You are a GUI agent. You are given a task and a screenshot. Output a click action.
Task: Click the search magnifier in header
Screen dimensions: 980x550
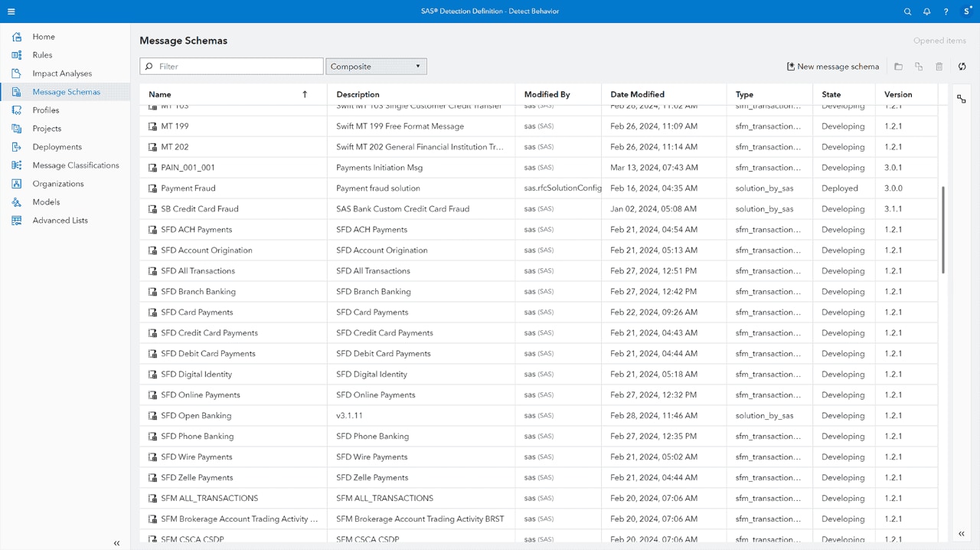tap(907, 11)
